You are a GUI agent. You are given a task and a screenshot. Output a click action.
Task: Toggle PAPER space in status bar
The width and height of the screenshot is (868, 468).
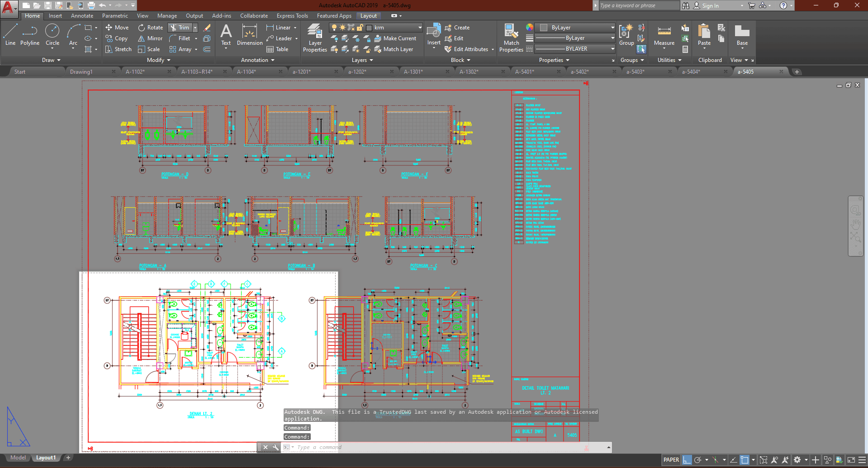671,460
